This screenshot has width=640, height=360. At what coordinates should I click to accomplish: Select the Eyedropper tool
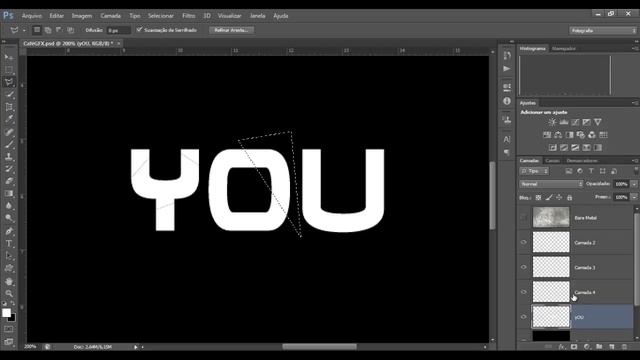(x=9, y=119)
